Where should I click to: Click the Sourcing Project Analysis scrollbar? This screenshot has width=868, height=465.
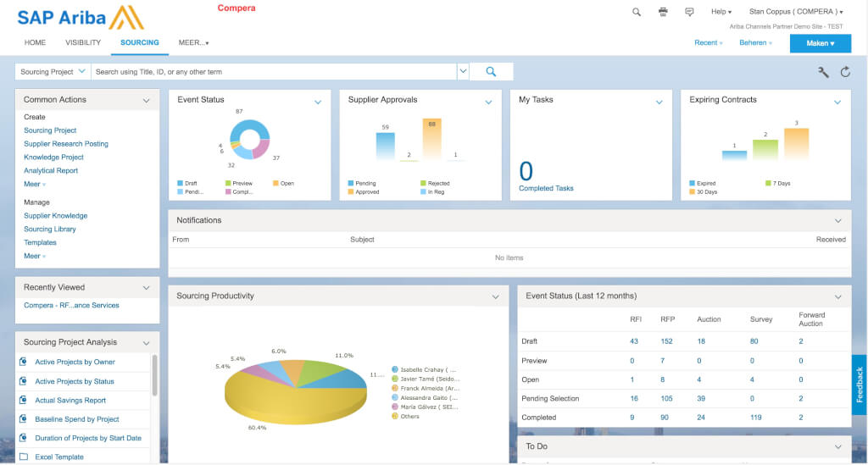tap(154, 375)
